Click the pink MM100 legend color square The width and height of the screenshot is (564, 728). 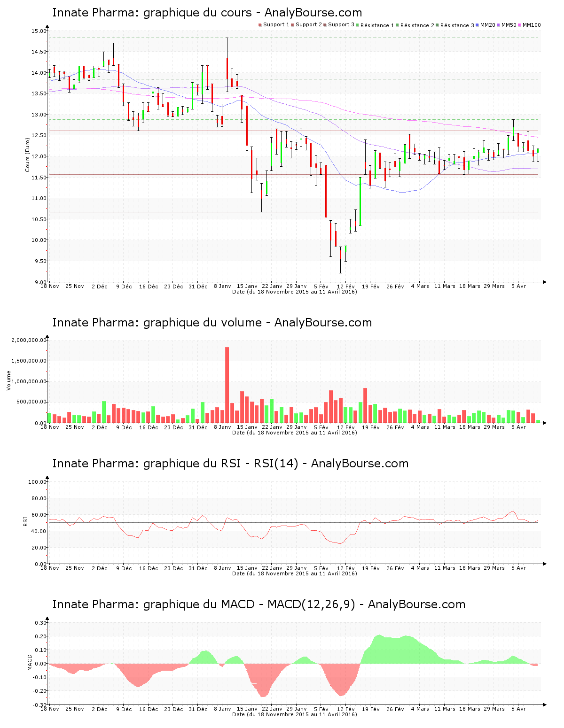[x=520, y=25]
